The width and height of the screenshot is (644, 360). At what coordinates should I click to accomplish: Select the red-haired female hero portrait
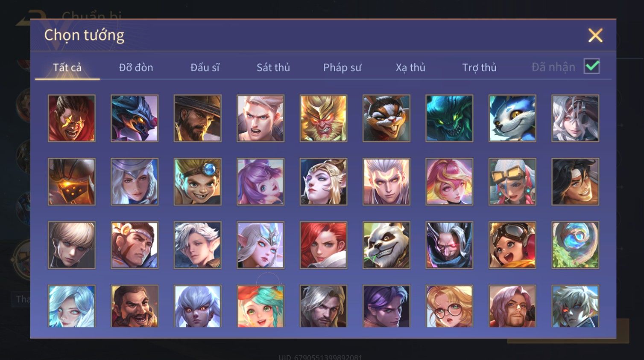click(323, 245)
